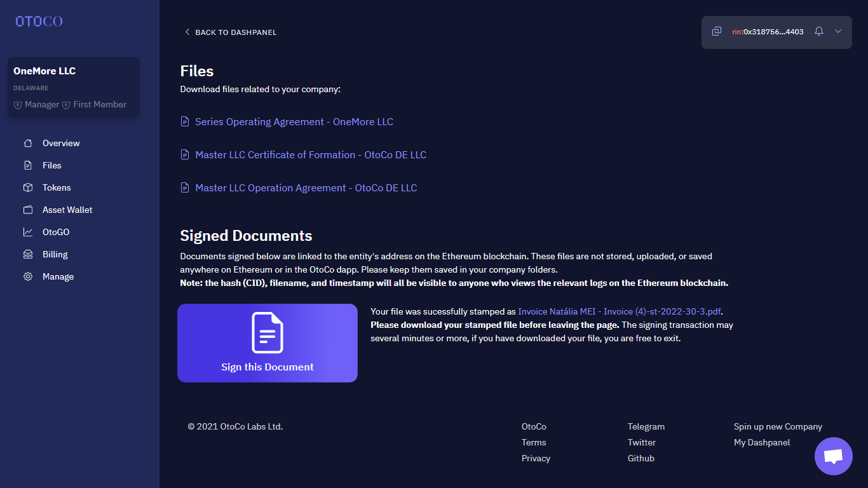Screen dimensions: 868x488
Task: Click Spin up new Company link
Action: pyautogui.click(x=778, y=426)
